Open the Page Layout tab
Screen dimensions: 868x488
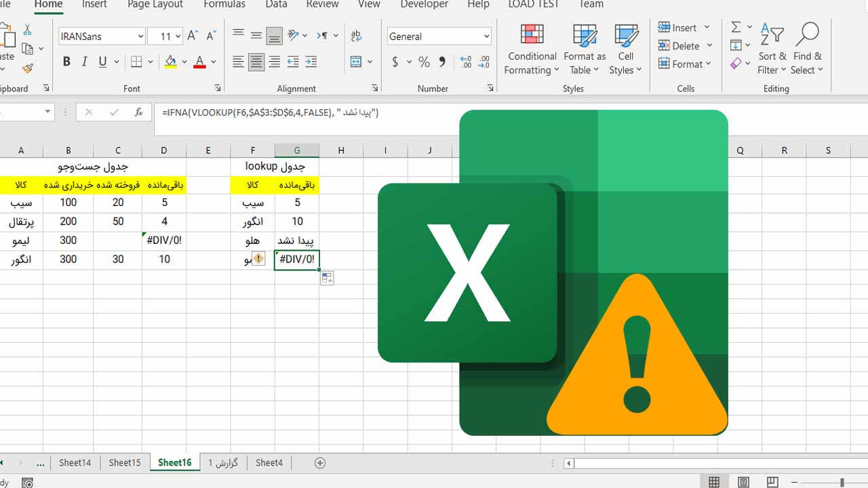(x=155, y=4)
